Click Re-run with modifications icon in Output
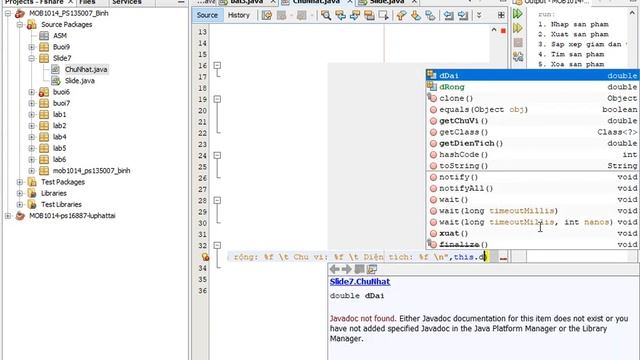 point(518,28)
